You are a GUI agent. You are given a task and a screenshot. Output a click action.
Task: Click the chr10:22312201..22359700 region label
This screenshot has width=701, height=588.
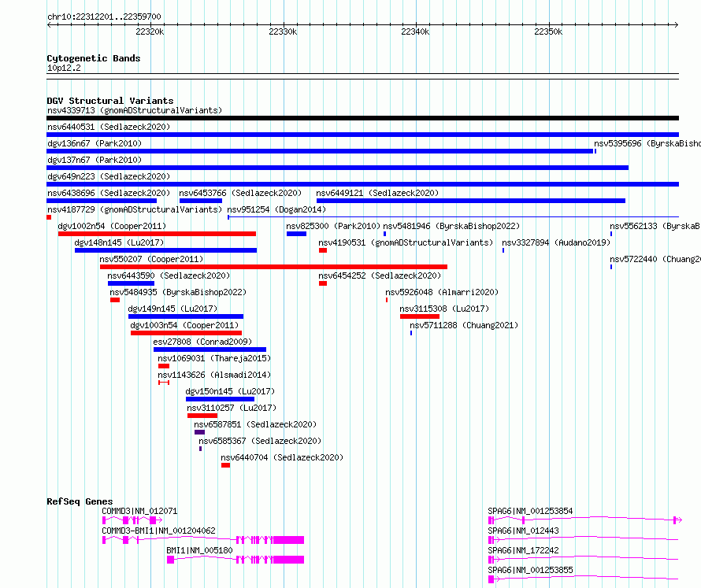104,17
